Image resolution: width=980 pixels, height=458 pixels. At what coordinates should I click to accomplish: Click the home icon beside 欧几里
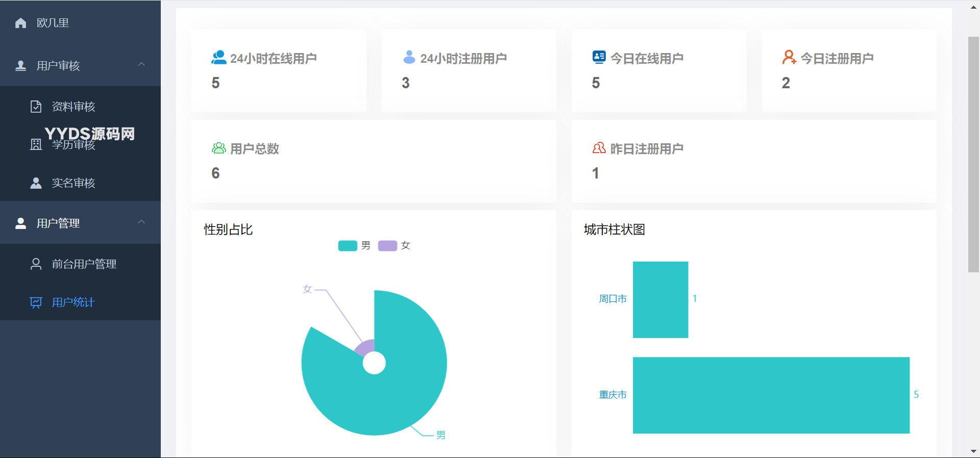[x=20, y=23]
